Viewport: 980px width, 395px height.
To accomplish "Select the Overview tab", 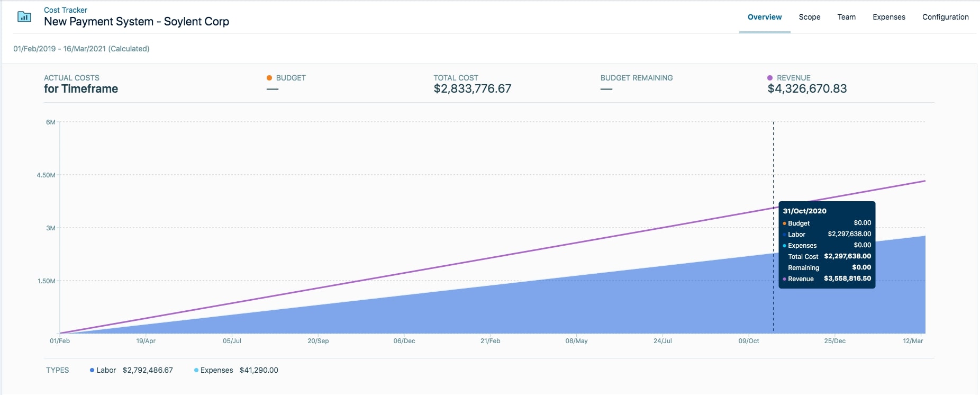I will pos(765,17).
